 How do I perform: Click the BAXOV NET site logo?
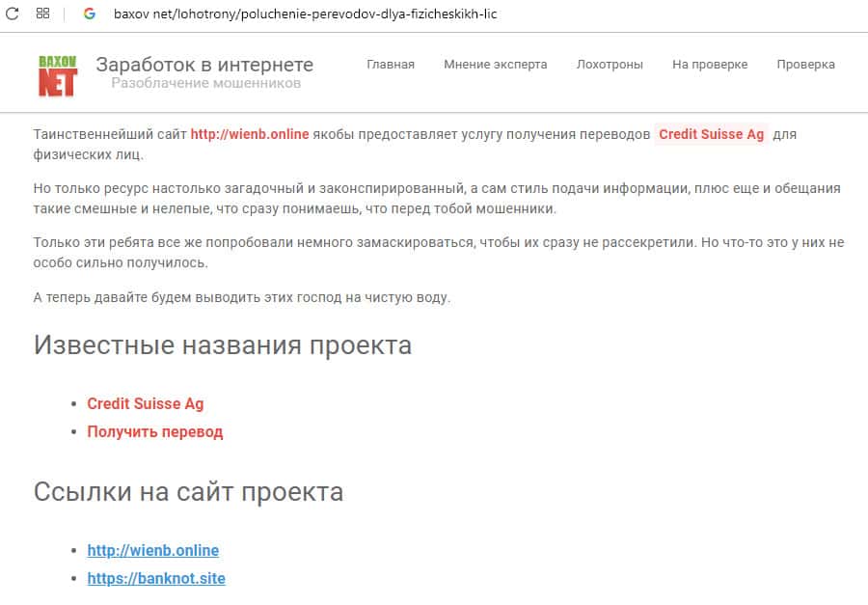click(x=58, y=76)
